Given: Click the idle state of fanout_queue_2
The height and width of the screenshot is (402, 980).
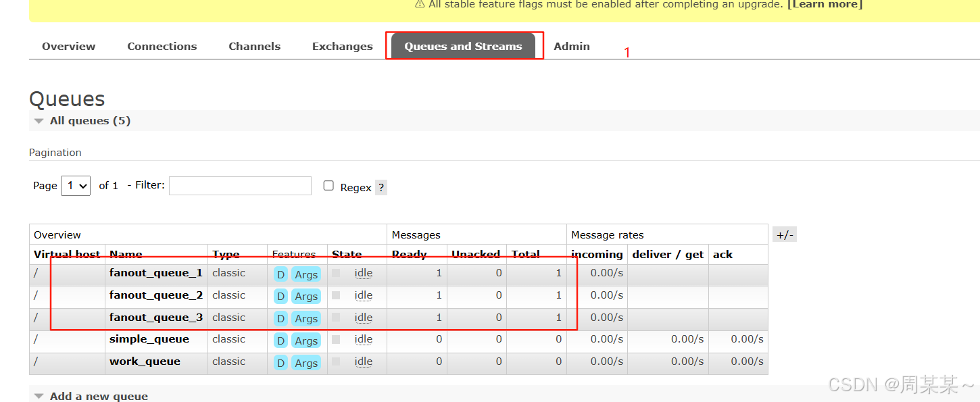Looking at the screenshot, I should coord(364,295).
